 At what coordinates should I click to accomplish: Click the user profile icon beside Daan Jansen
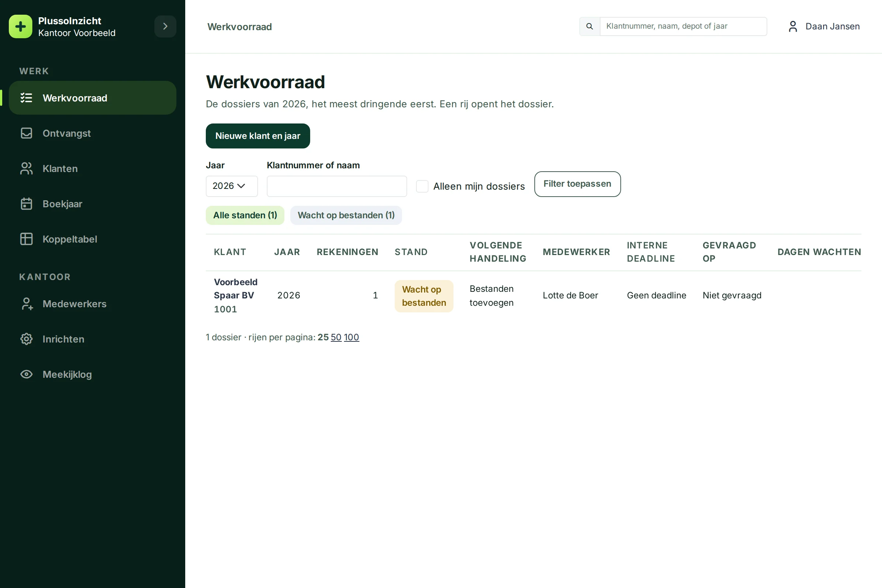793,26
